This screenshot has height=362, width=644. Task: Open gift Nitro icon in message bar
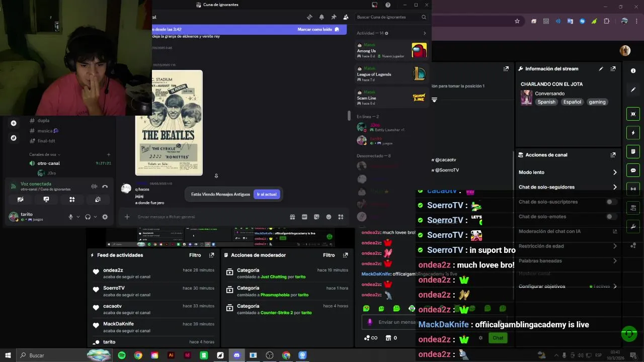point(292,217)
